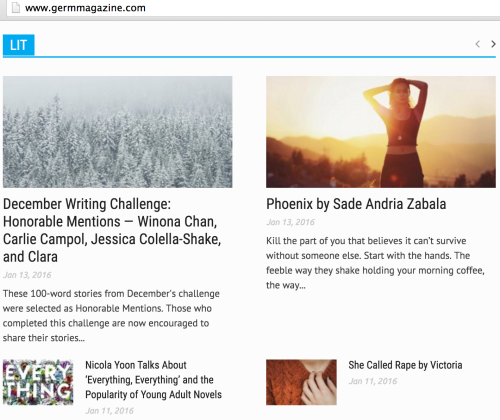Open Phoenix by Sade Andria Zabala headline
This screenshot has width=500, height=420.
[x=356, y=204]
